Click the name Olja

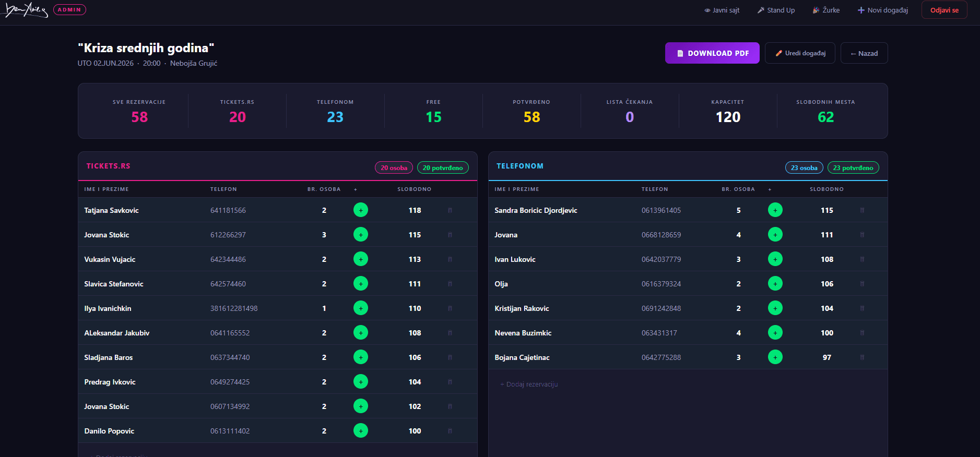(x=501, y=284)
